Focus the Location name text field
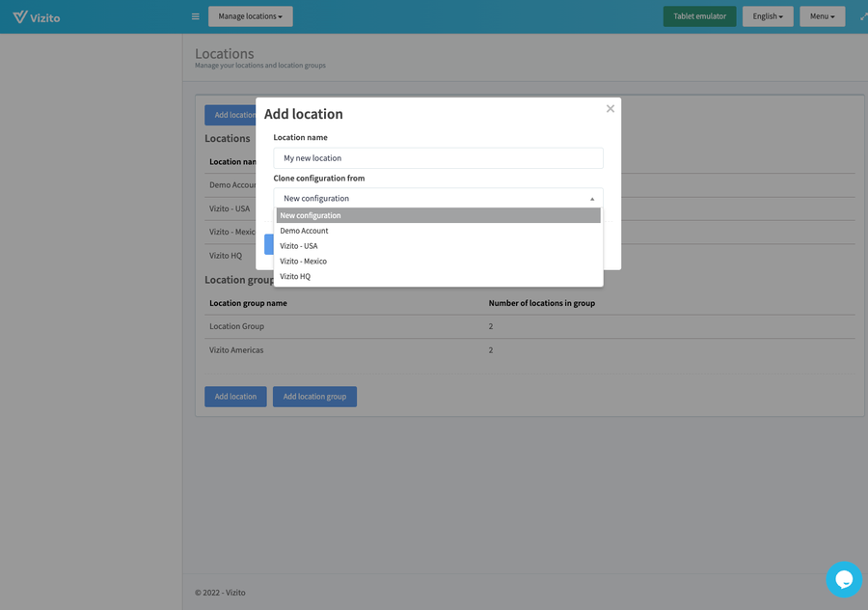 click(438, 158)
